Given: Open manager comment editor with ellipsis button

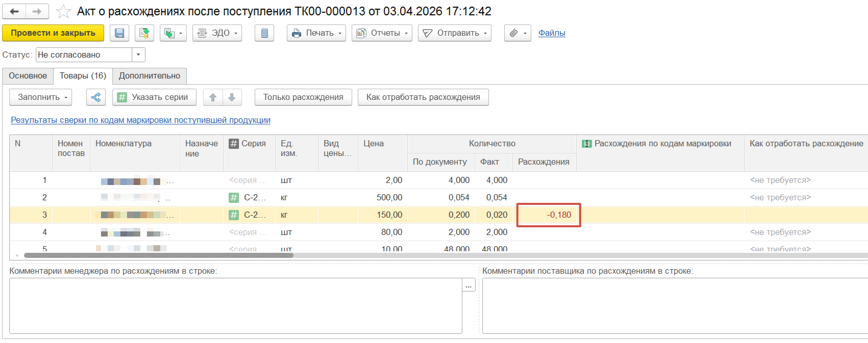Looking at the screenshot, I should (x=468, y=285).
